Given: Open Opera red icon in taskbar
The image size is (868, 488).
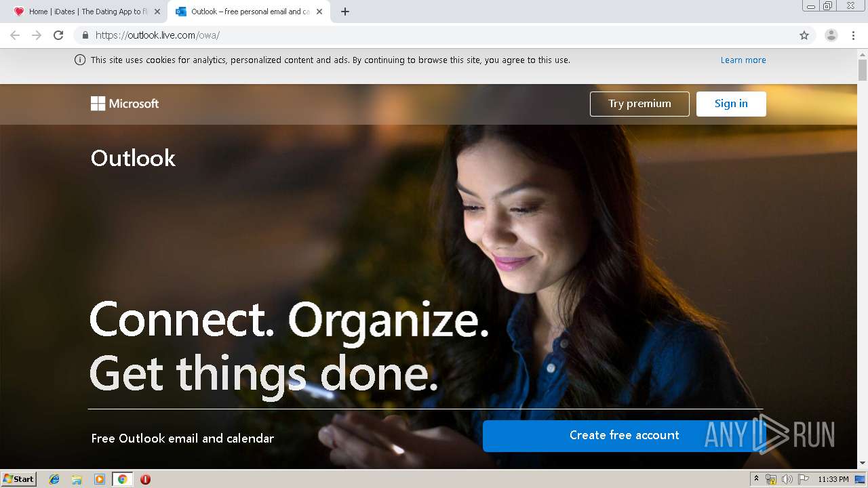Looking at the screenshot, I should point(145,479).
